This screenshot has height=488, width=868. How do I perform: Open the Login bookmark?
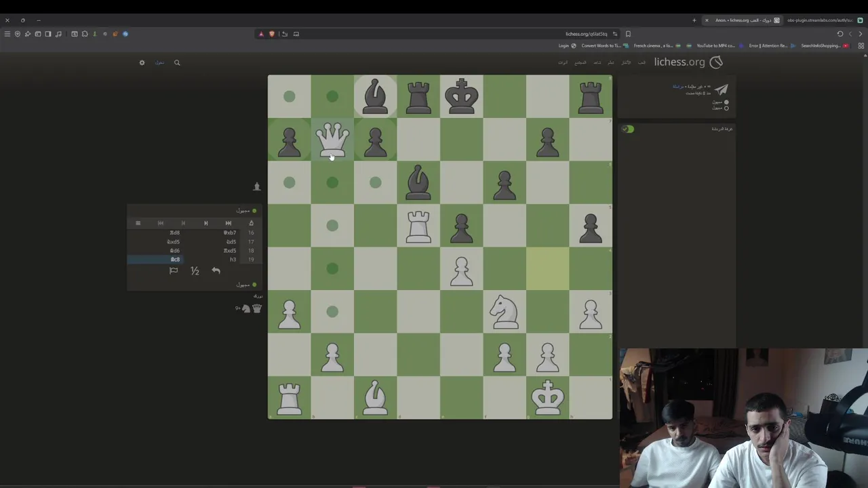click(x=568, y=45)
